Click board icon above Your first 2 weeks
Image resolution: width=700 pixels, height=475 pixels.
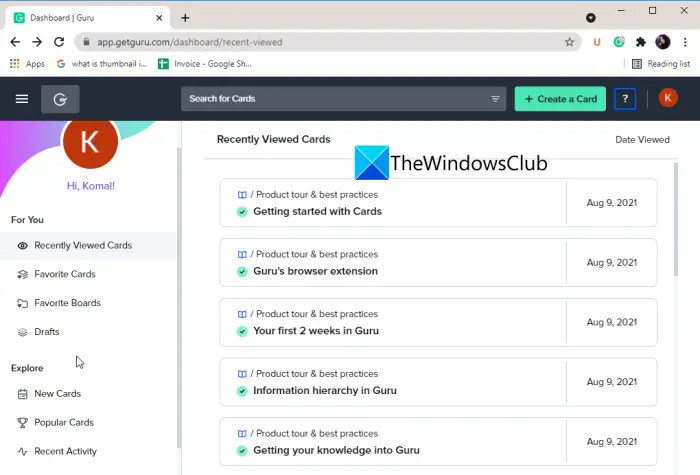pos(242,314)
